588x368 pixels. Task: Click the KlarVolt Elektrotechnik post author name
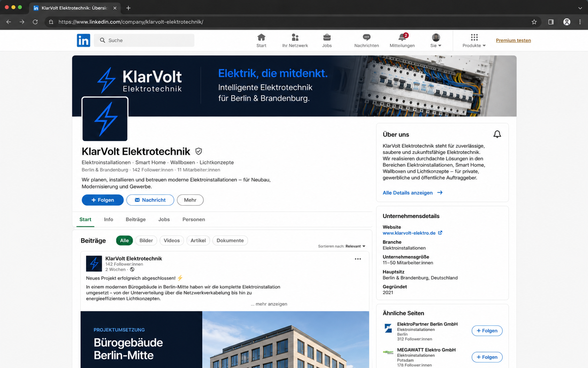(133, 259)
